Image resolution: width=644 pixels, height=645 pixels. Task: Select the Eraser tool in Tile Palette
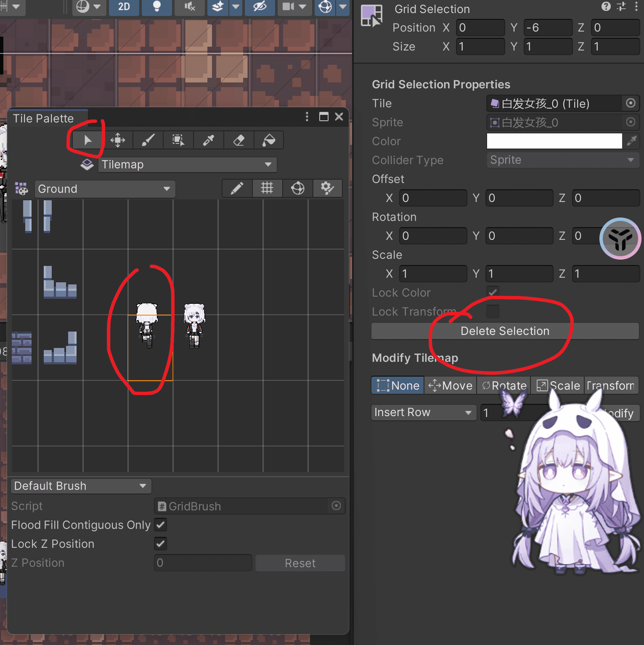click(239, 140)
